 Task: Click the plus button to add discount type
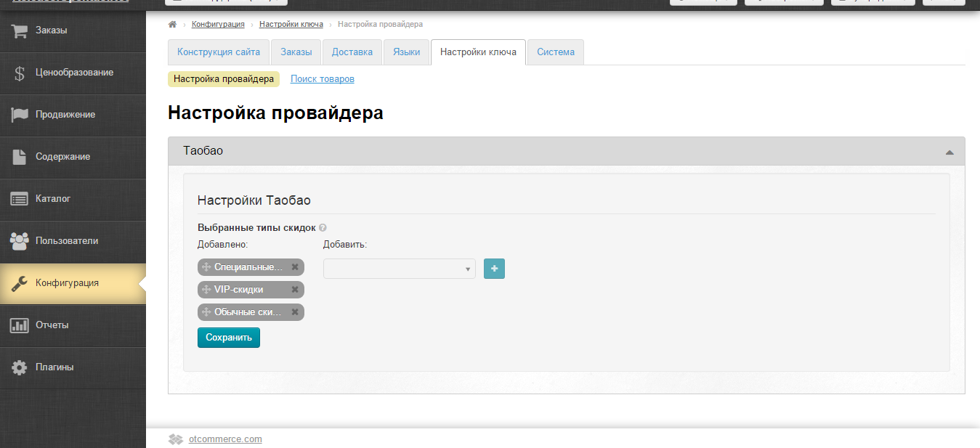tap(495, 269)
